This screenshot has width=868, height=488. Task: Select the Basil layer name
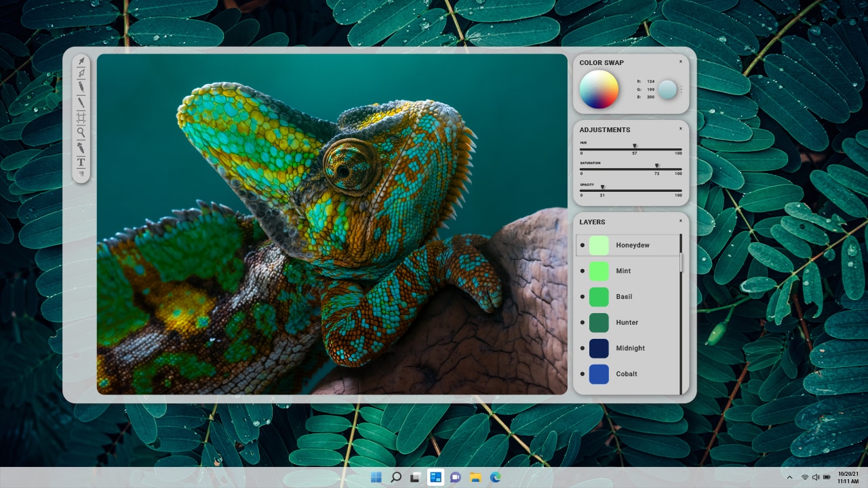tap(624, 297)
